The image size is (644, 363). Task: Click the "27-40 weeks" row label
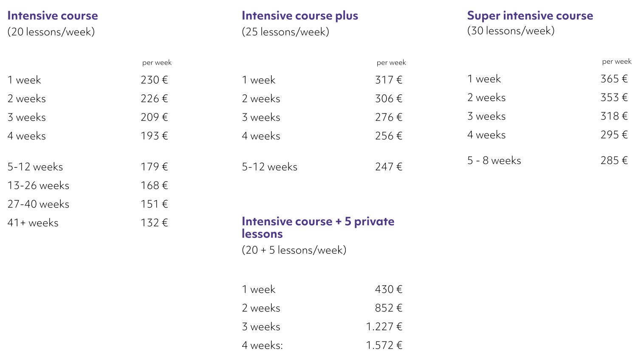(38, 204)
